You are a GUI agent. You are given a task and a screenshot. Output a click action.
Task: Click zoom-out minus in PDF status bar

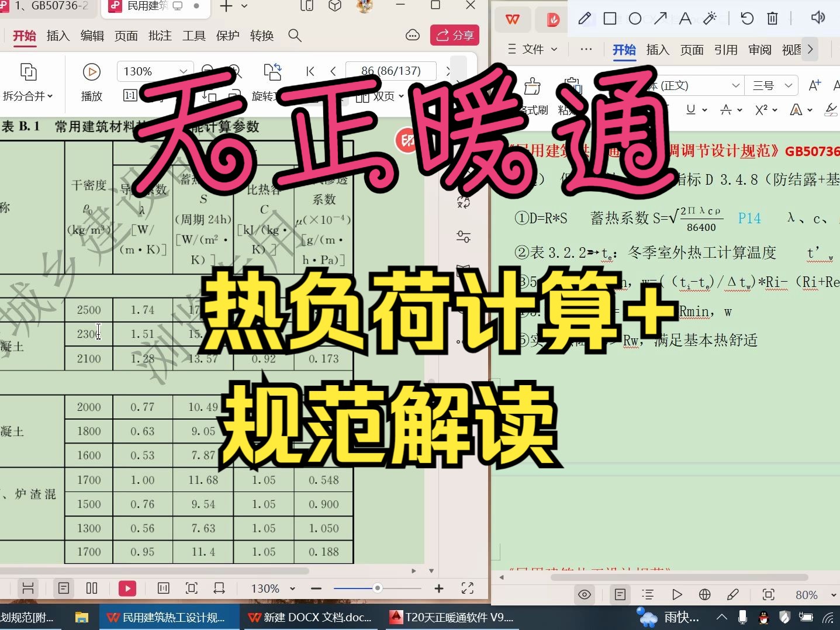pos(316,589)
